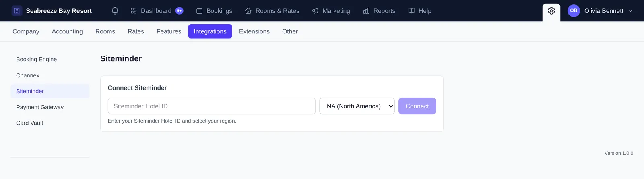Open Channex in the sidebar
The image size is (644, 179).
point(50,75)
